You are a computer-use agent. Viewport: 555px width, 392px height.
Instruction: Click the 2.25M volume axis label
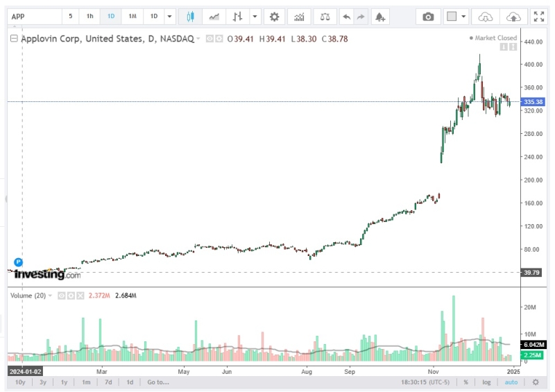(x=532, y=355)
